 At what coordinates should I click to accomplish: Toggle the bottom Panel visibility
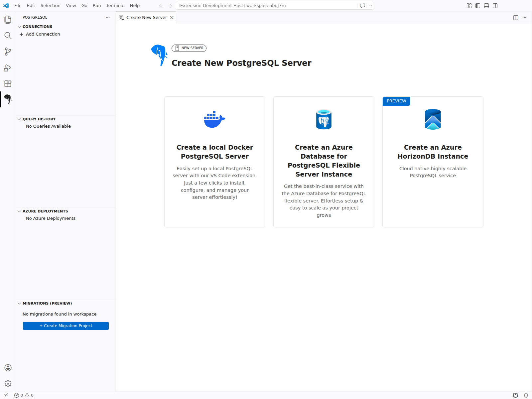point(486,6)
